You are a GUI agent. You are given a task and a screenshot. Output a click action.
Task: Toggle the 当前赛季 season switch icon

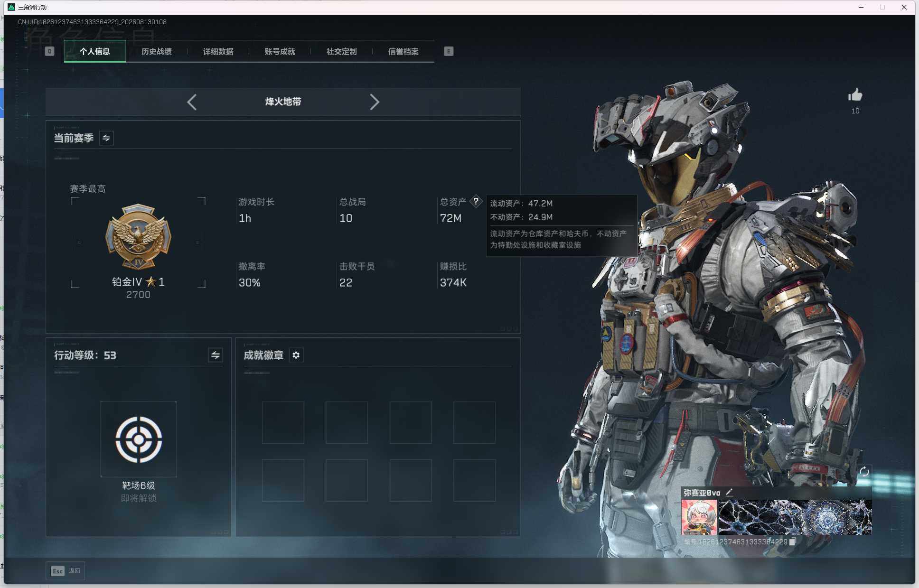(x=106, y=138)
